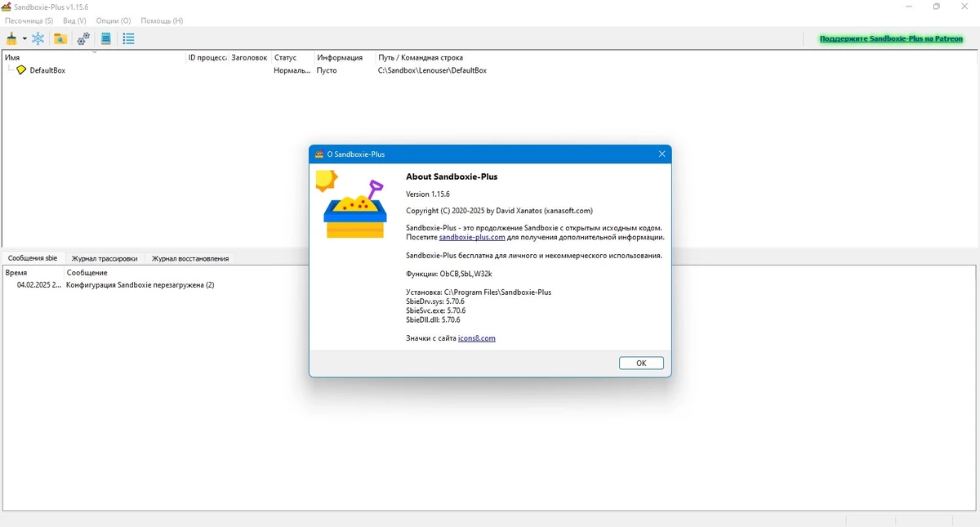Open the dropdown arrow beside the broom icon

24,38
